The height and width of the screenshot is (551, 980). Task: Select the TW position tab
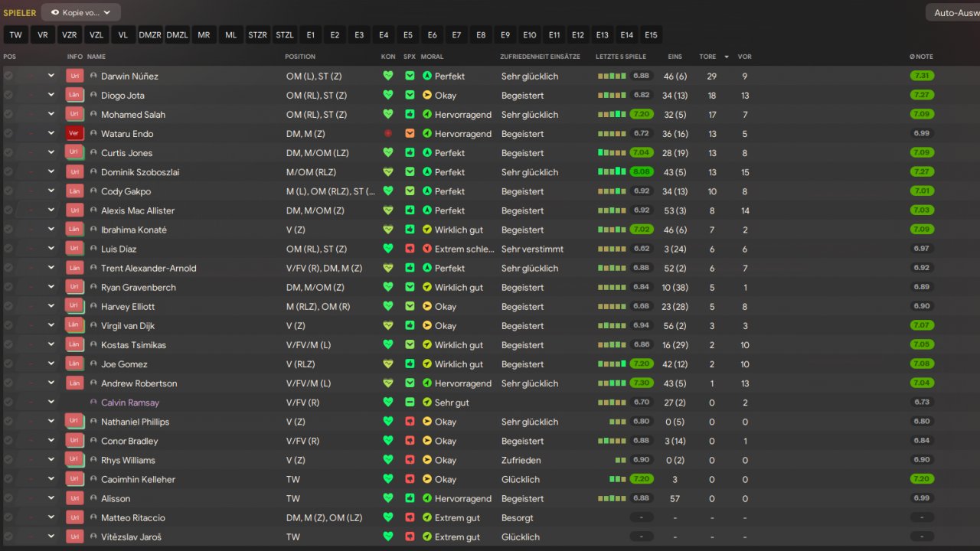pyautogui.click(x=16, y=35)
